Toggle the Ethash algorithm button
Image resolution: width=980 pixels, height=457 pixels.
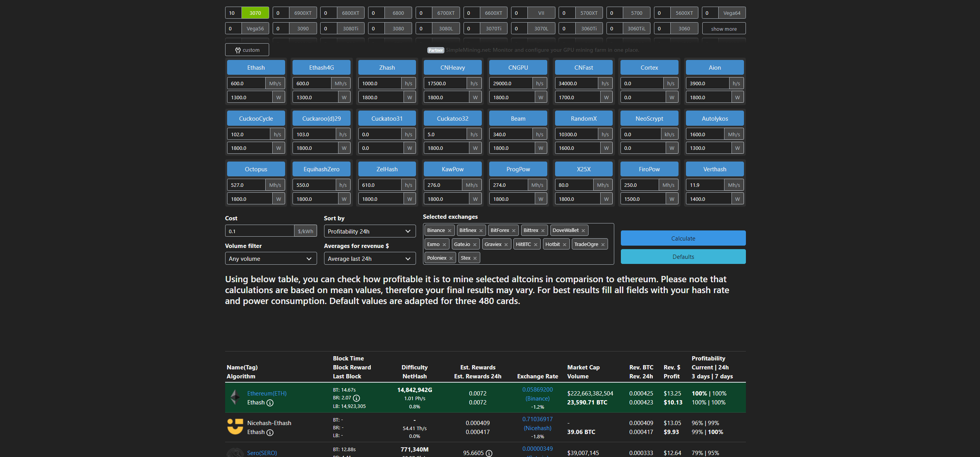tap(256, 68)
